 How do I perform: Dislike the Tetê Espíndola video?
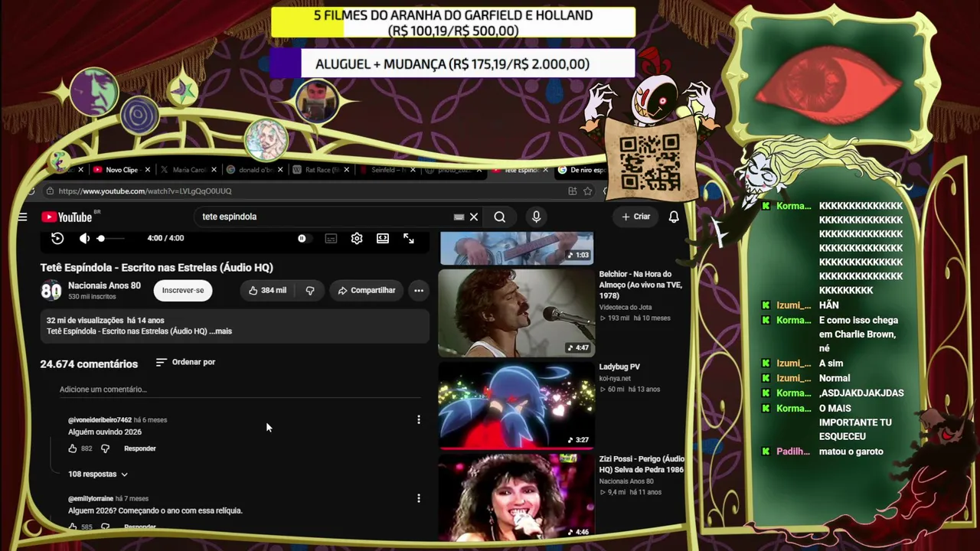pyautogui.click(x=310, y=290)
